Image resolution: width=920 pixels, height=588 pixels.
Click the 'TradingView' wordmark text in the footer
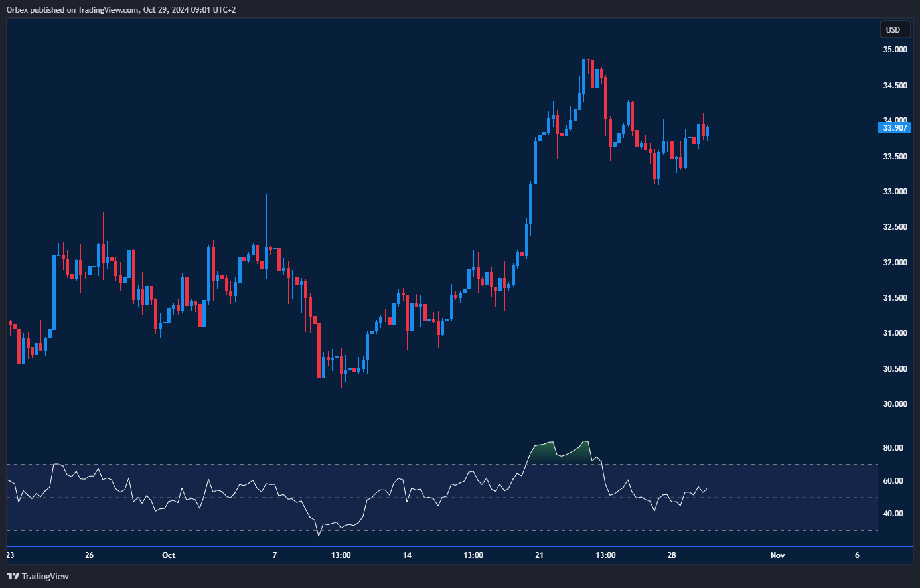[x=45, y=576]
